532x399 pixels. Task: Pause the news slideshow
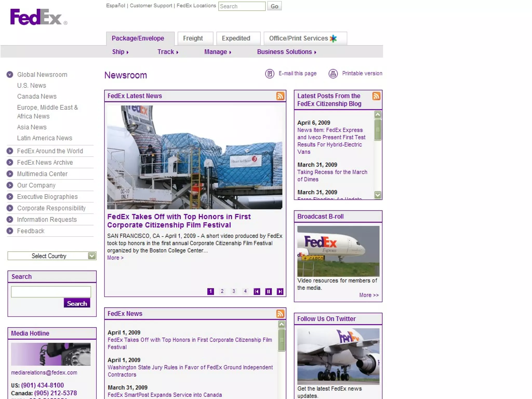pyautogui.click(x=268, y=291)
